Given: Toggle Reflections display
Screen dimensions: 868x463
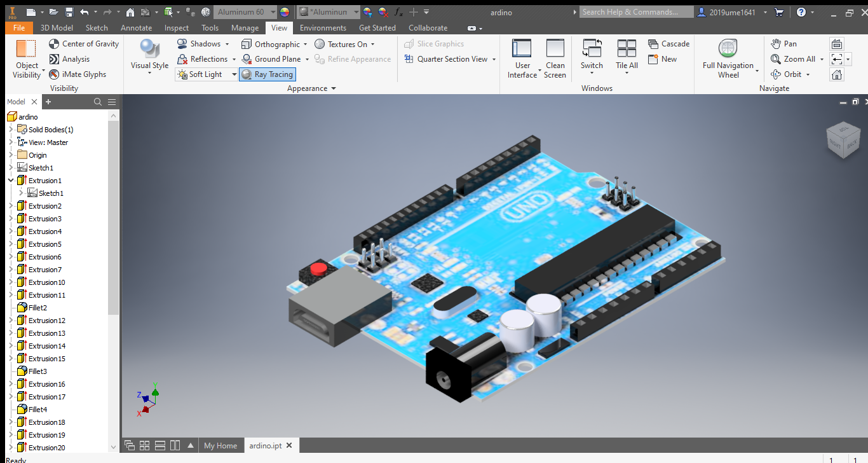Looking at the screenshot, I should click(202, 59).
